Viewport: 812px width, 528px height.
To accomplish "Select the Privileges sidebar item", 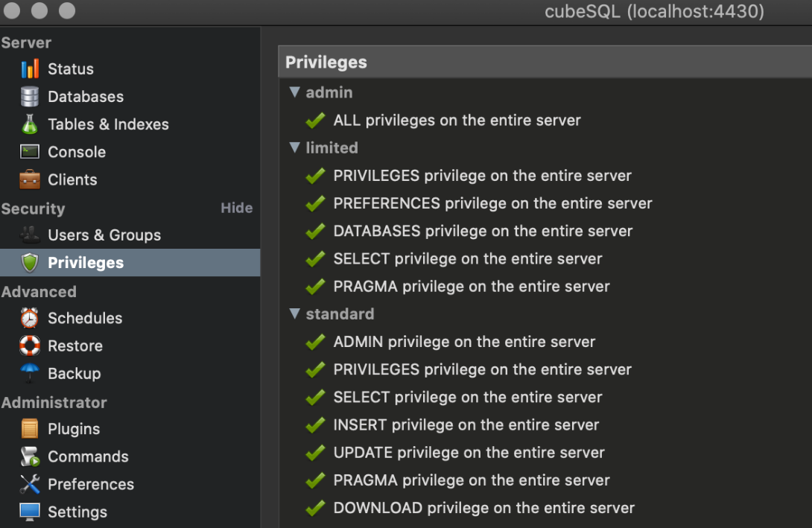I will 130,262.
